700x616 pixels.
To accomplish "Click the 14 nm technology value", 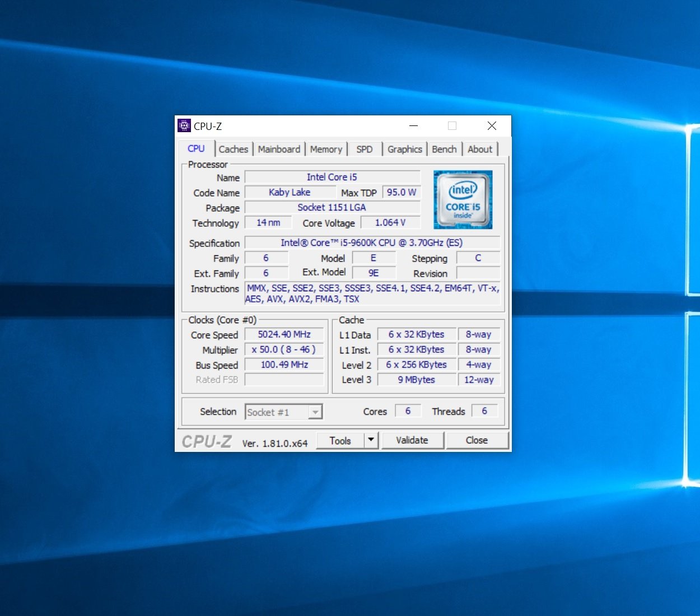I will point(268,222).
